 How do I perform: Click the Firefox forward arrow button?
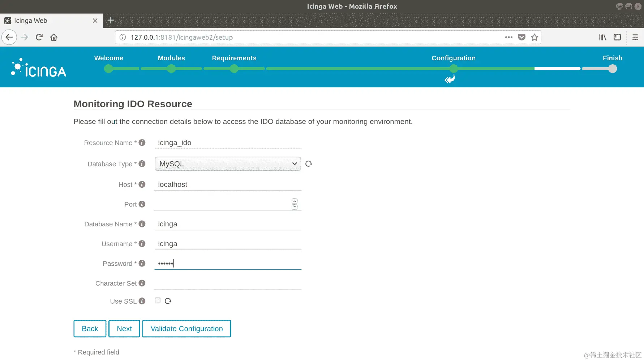25,37
